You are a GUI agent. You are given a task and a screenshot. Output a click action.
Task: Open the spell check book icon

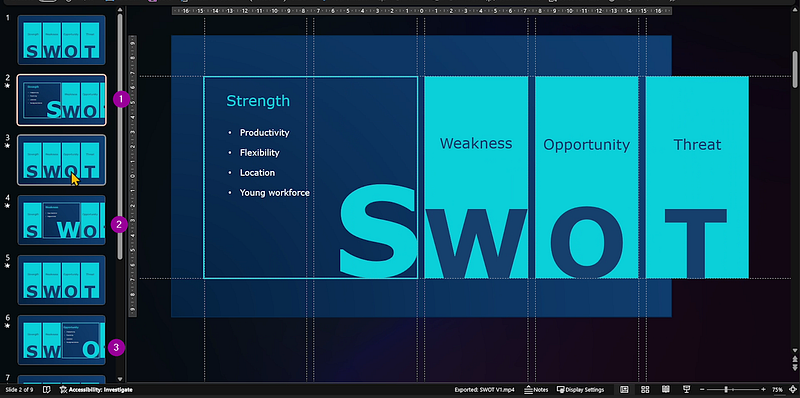click(x=46, y=390)
